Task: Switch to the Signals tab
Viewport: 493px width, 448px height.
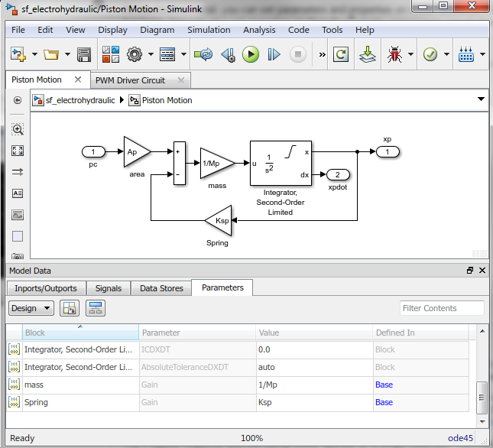Action: pyautogui.click(x=109, y=288)
